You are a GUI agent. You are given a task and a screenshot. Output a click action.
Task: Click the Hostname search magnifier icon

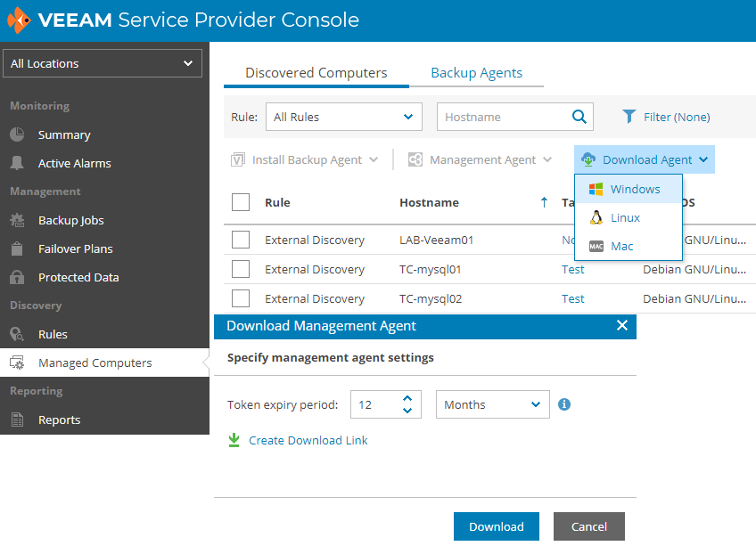(579, 117)
